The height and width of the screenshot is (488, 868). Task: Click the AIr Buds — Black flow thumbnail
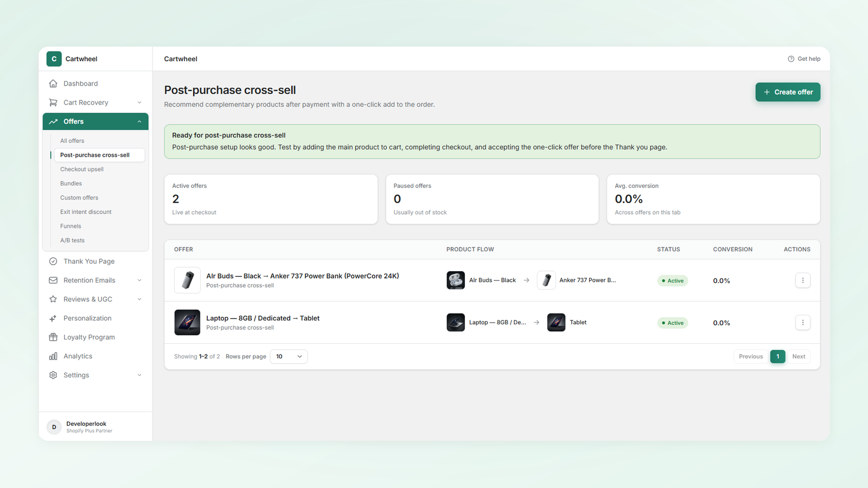point(456,280)
